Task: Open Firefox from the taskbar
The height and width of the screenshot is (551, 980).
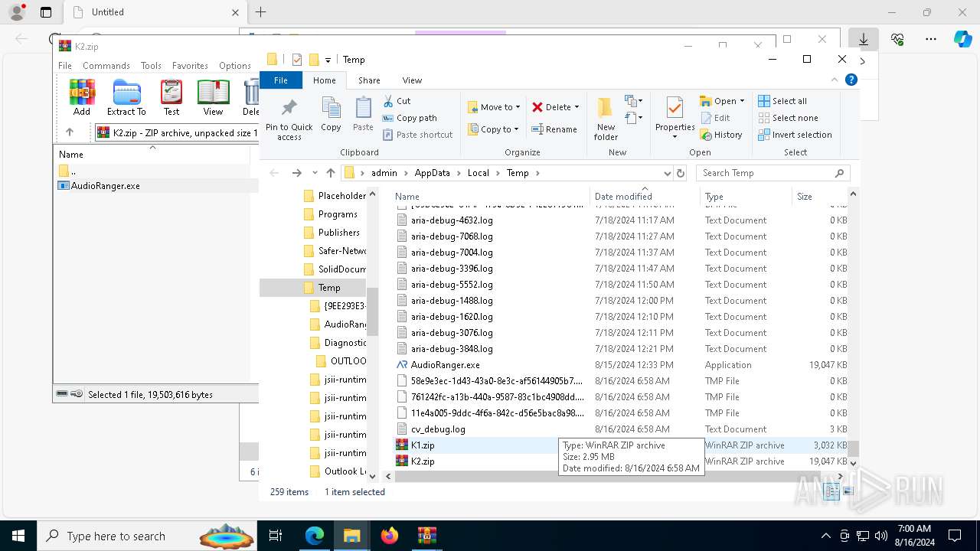Action: point(390,536)
